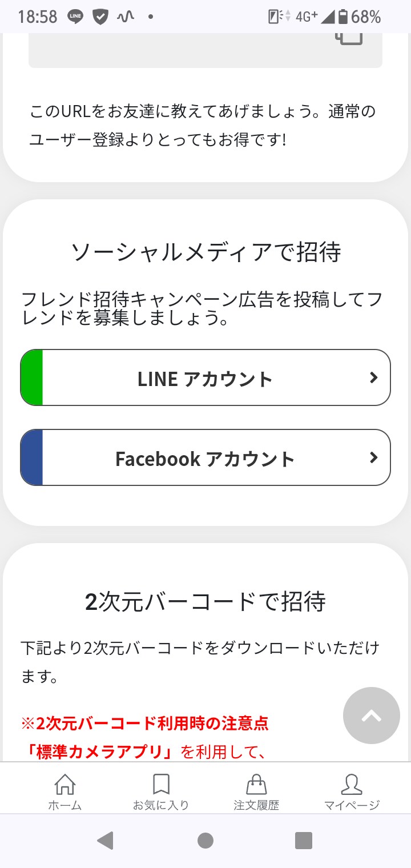Tap the scroll-to-top arrow button
This screenshot has width=411, height=868.
[x=372, y=716]
